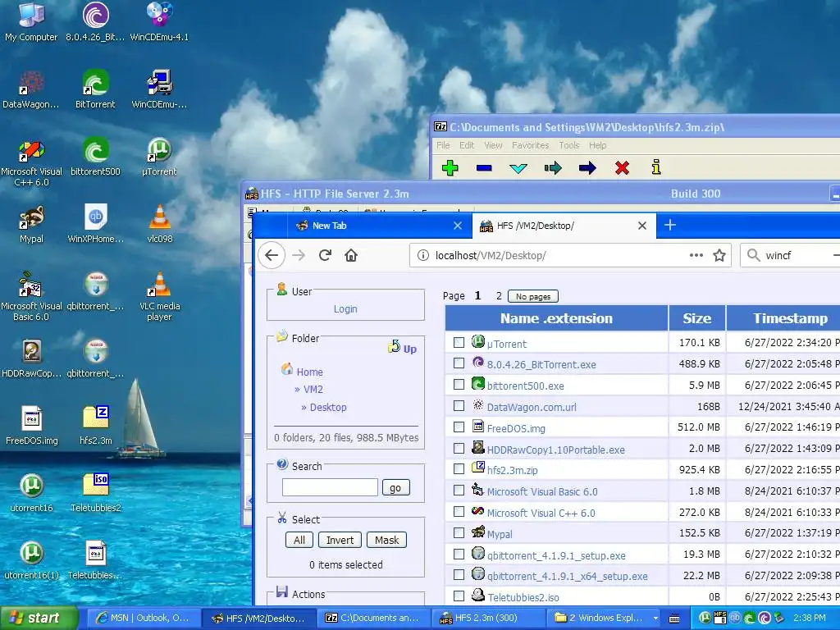This screenshot has width=840, height=630.
Task: Click the Test checkmark icon in 7-Zip
Action: point(518,168)
